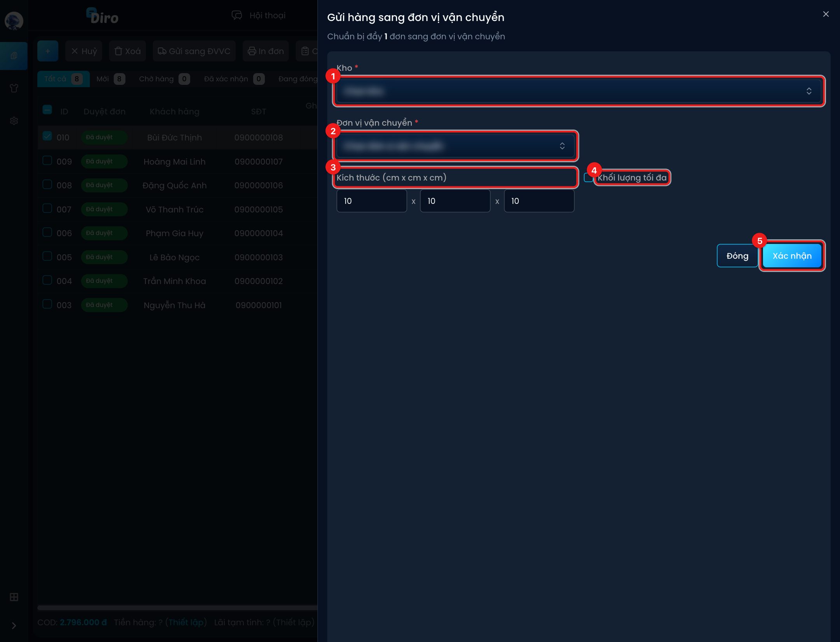Switch to the Chờ hàng tab

pyautogui.click(x=164, y=79)
